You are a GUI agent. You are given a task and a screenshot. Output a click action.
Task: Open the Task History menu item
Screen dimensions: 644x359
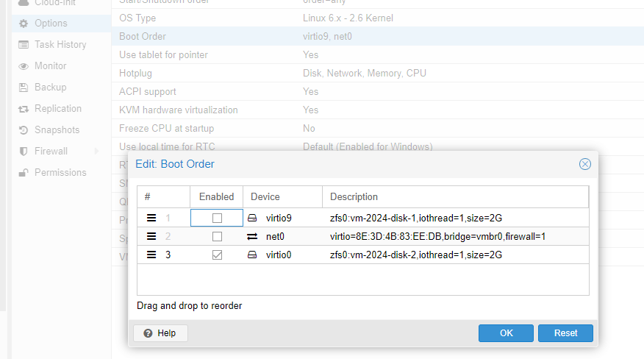click(60, 44)
